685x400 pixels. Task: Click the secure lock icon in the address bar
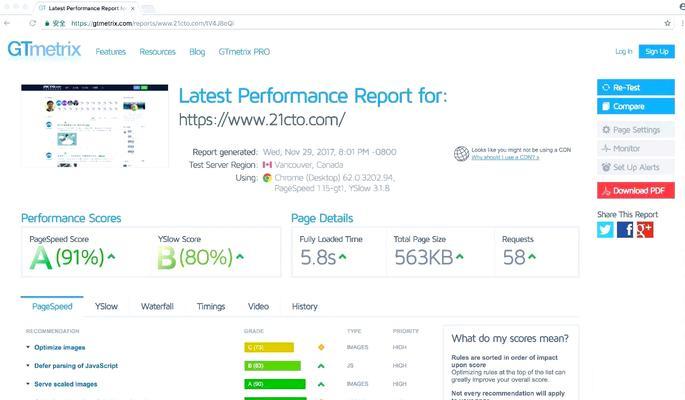[47, 23]
